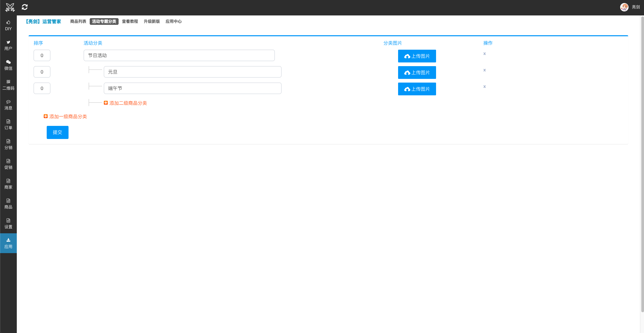This screenshot has width=644, height=333.
Task: Click the page vertical scrollbar
Action: pyautogui.click(x=642, y=164)
